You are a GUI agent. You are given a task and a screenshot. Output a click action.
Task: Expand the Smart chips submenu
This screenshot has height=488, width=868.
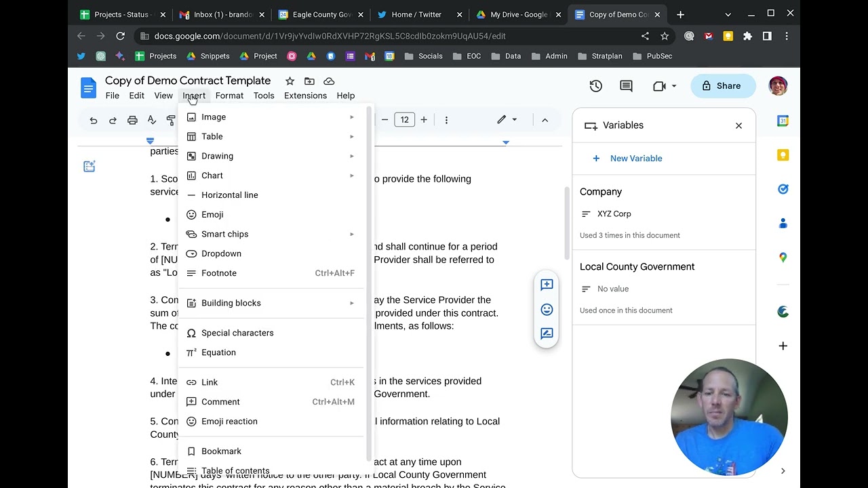pos(271,234)
